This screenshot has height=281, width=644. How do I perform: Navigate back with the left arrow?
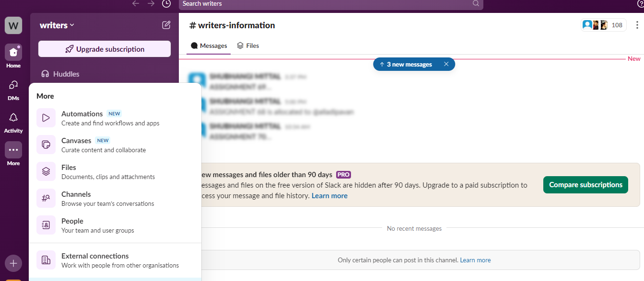pos(136,4)
